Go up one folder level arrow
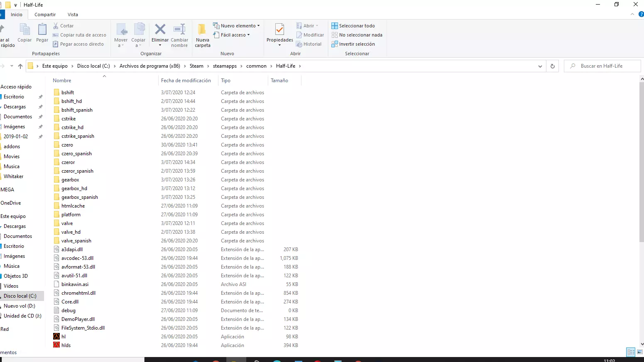The height and width of the screenshot is (362, 644). pos(20,66)
